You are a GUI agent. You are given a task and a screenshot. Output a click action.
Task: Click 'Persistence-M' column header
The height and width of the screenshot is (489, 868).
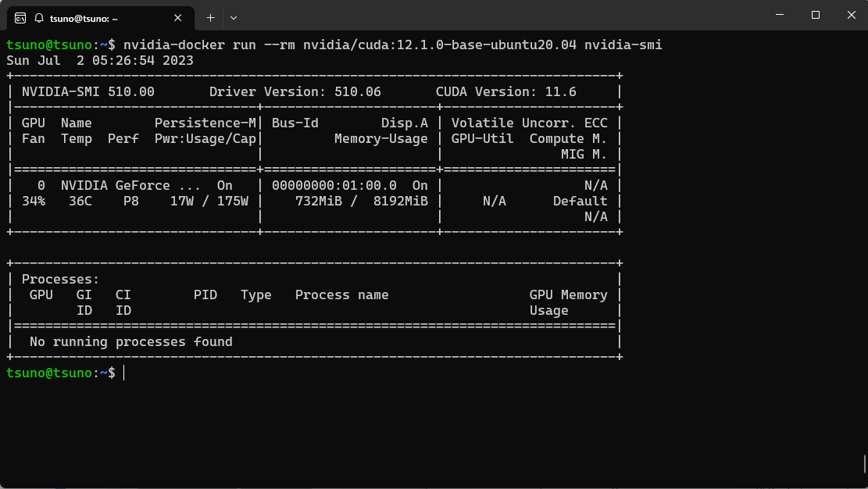[205, 123]
